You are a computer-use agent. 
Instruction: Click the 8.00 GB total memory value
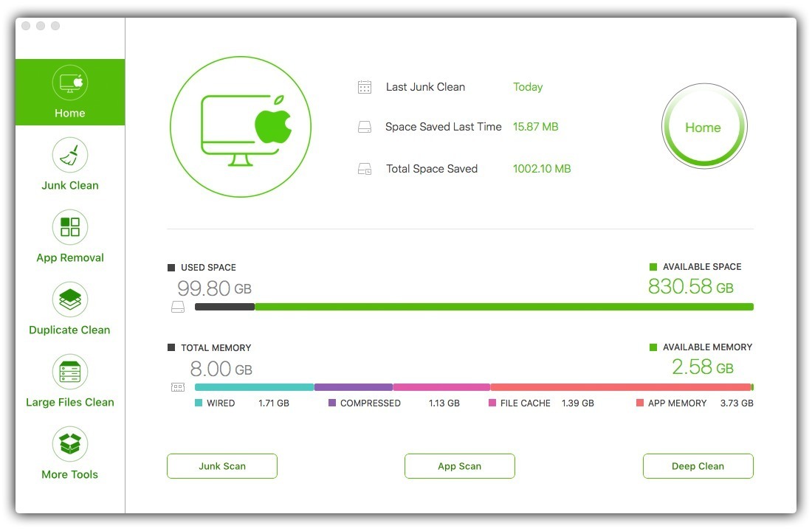click(x=221, y=369)
